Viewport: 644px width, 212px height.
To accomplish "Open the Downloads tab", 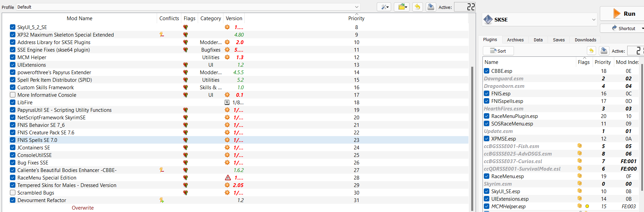I will [x=585, y=40].
